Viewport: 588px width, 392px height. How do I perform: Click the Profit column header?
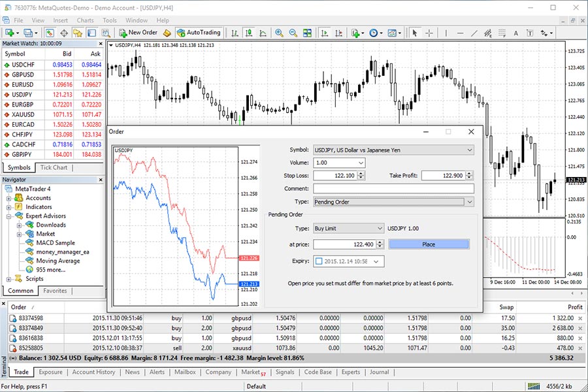pos(575,307)
